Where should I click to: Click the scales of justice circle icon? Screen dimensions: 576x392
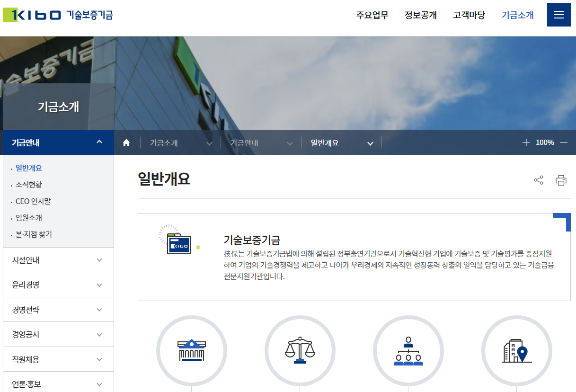[x=300, y=350]
